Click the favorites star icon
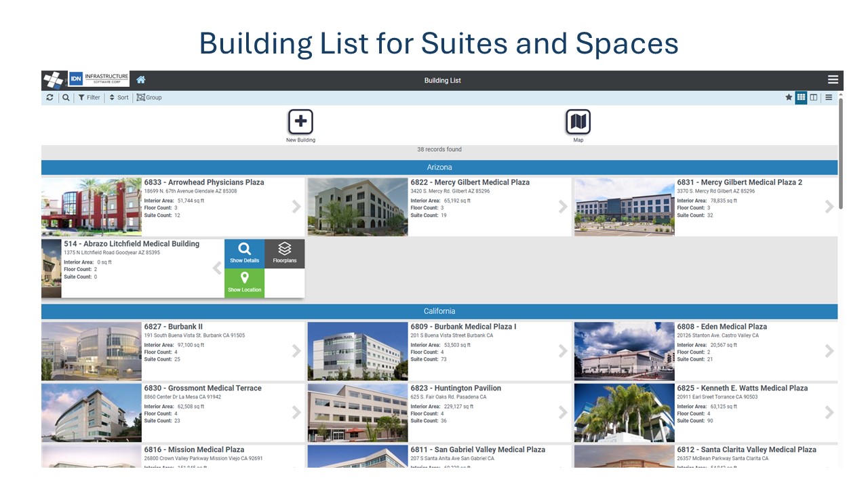 coord(789,98)
